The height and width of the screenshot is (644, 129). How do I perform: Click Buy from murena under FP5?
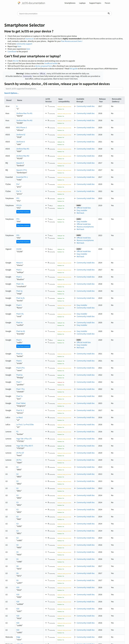23,242
